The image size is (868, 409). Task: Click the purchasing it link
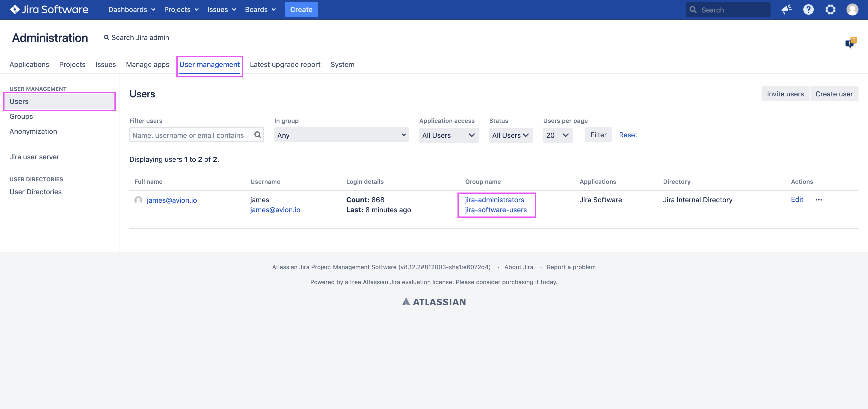click(x=520, y=282)
